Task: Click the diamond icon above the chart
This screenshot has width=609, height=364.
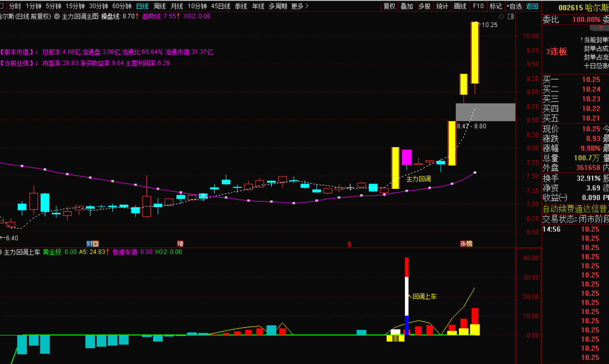Action: click(501, 17)
